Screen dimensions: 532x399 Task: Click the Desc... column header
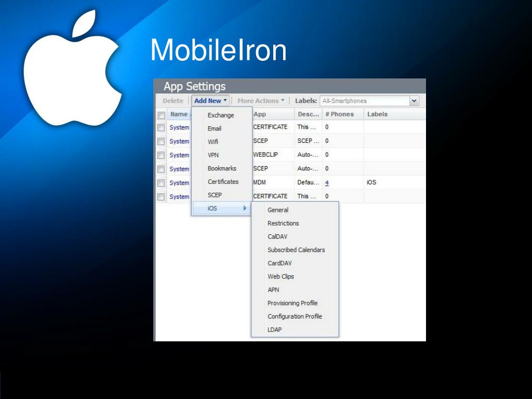(308, 114)
